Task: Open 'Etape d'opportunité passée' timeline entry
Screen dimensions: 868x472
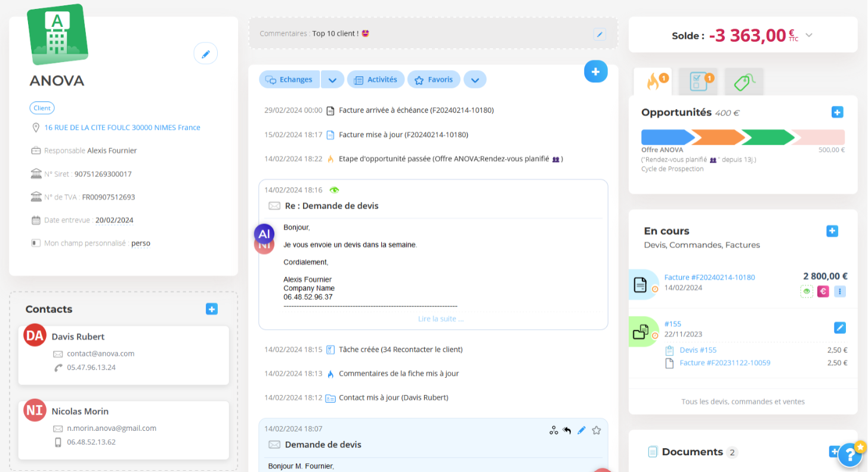Action: [x=451, y=159]
